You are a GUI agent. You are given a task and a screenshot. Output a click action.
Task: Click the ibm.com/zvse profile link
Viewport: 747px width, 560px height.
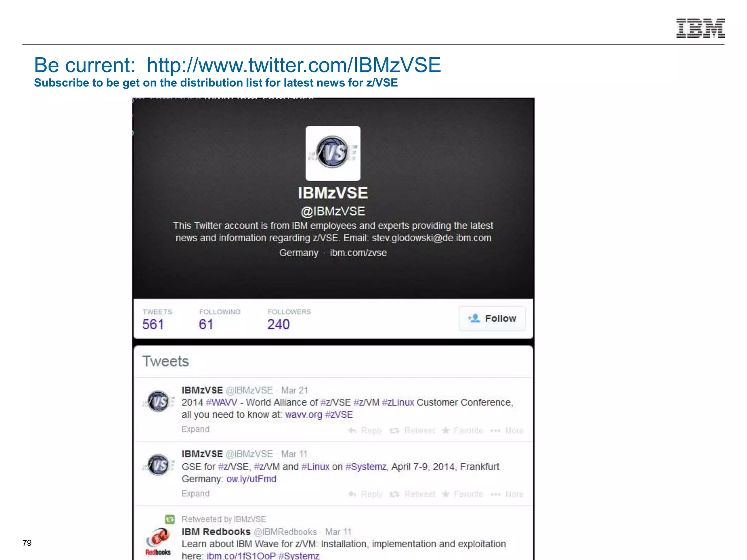358,253
